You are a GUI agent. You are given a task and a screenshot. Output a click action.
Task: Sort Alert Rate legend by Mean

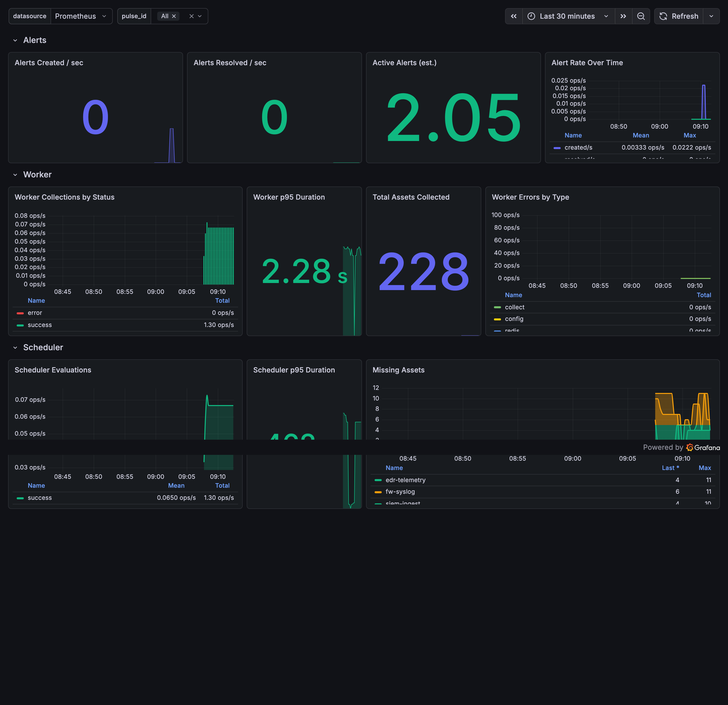click(641, 135)
